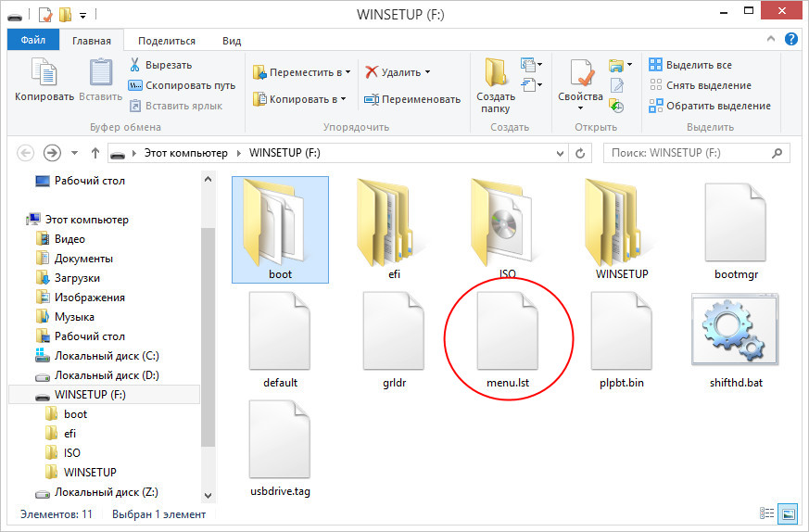Open the new item dropdown in the Создать group
The image size is (809, 532).
point(531,65)
